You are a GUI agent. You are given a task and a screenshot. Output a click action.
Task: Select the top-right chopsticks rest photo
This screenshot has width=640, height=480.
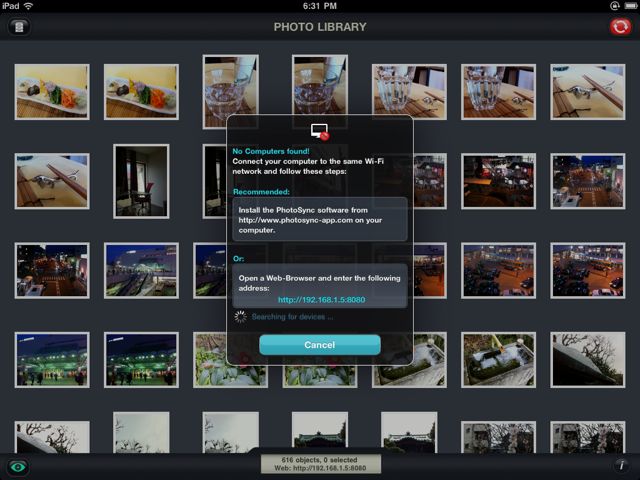[588, 92]
